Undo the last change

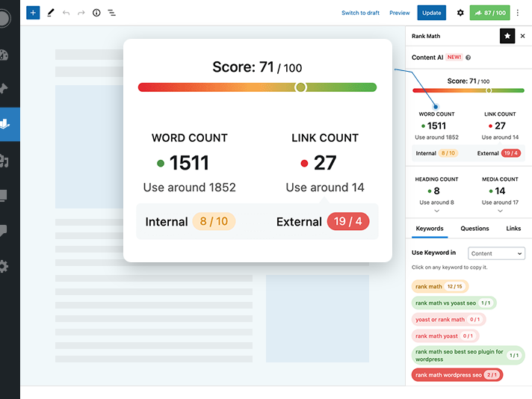(x=66, y=13)
